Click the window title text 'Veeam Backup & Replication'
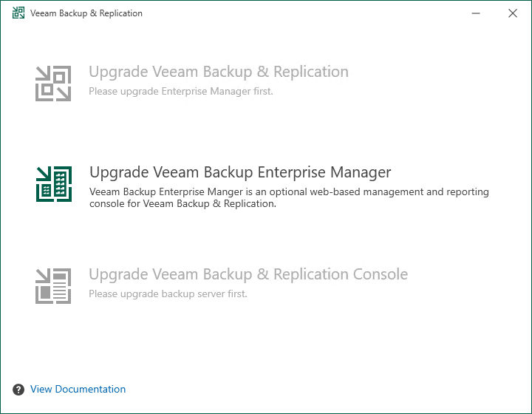Image resolution: width=532 pixels, height=414 pixels. pyautogui.click(x=86, y=13)
